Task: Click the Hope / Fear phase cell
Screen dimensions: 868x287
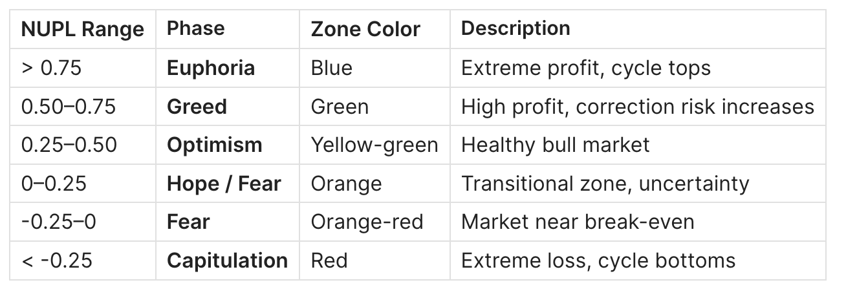Action: click(x=224, y=184)
